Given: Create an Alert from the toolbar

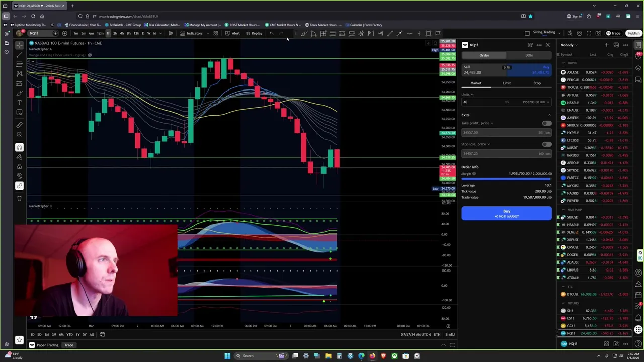Looking at the screenshot, I should (232, 33).
